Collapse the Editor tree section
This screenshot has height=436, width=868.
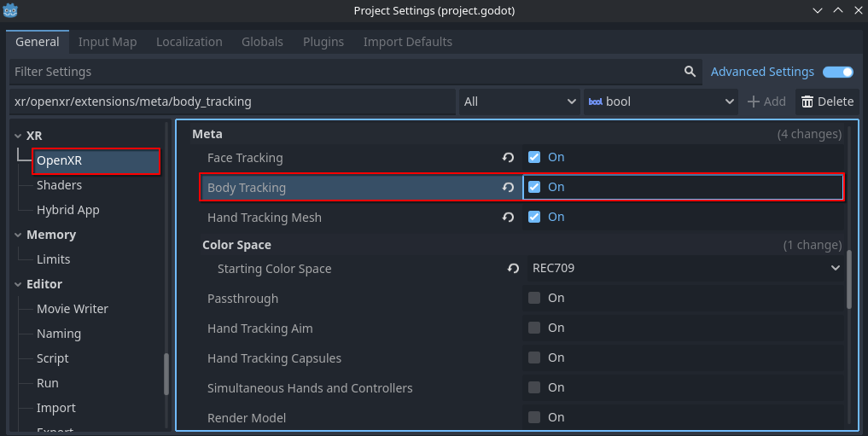click(18, 284)
